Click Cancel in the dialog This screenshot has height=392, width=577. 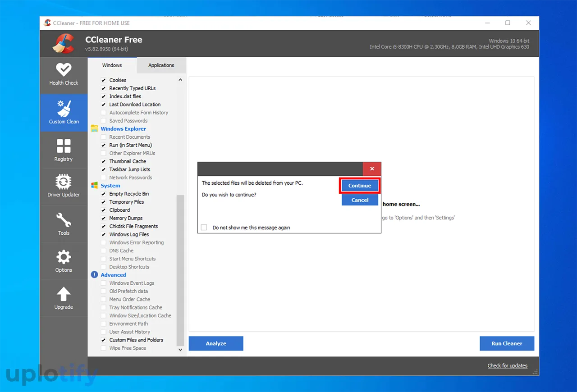360,200
